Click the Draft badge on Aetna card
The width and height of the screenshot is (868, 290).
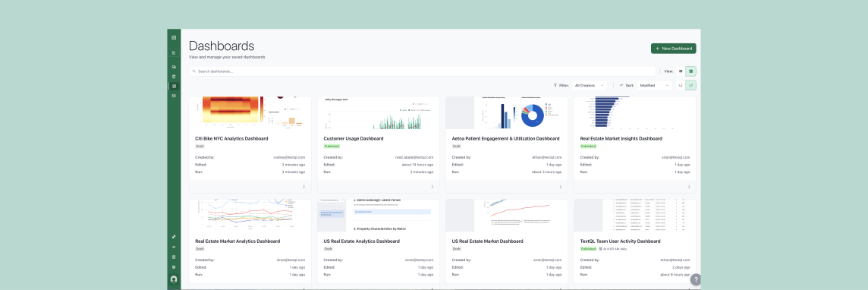[x=456, y=146]
